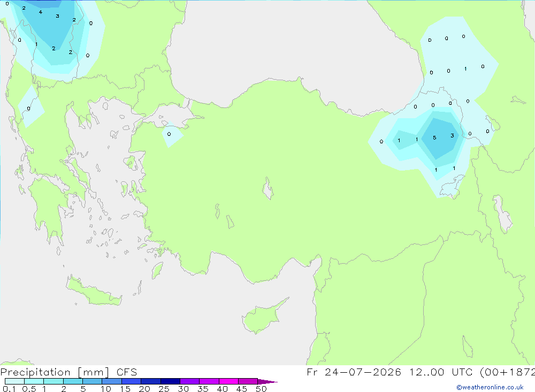This screenshot has height=392, width=535.
Task: Pick the 40 to 45 legend color
Action: (228, 381)
